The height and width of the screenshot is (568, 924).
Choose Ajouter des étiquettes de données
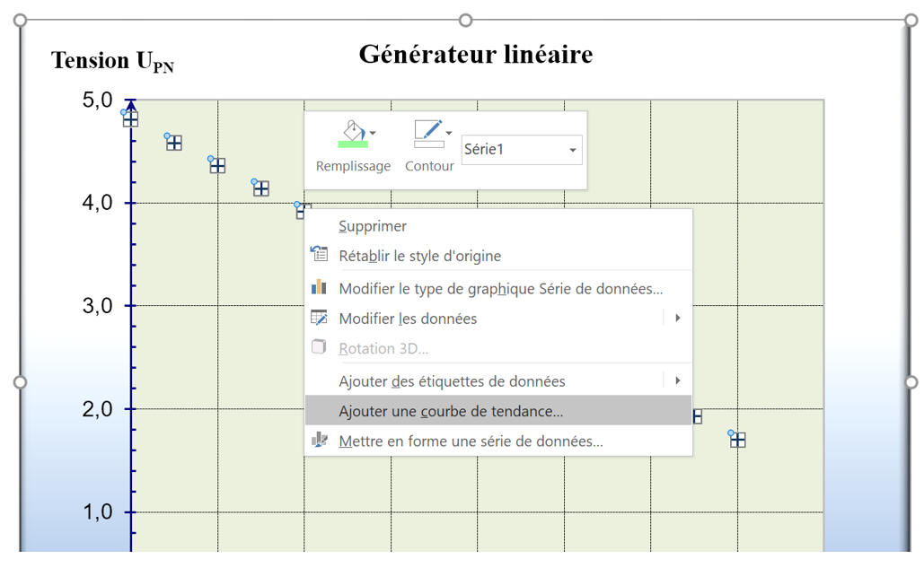[x=498, y=381]
